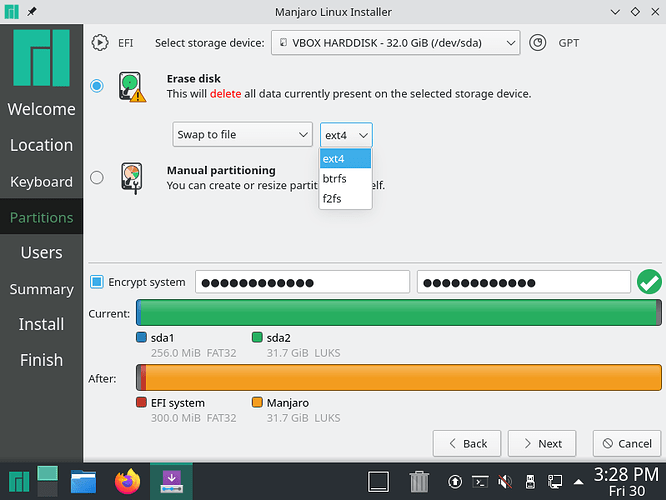
Task: Open the clock showing 3:28 PM
Action: (x=626, y=482)
